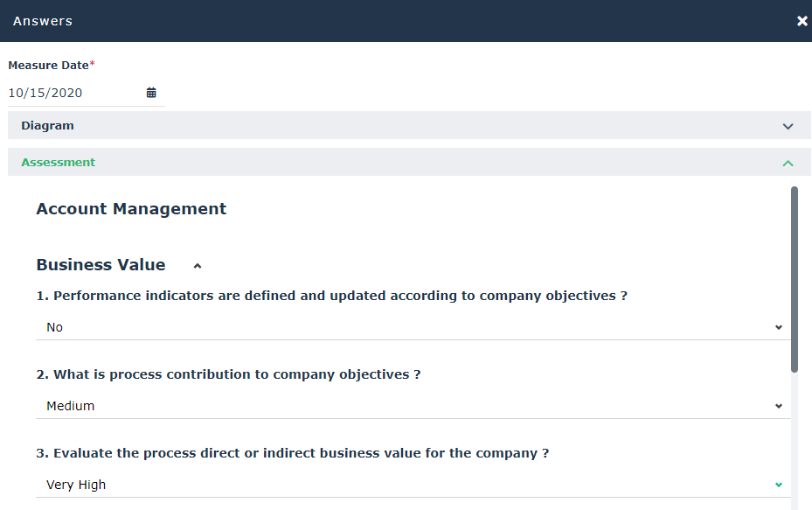This screenshot has height=510, width=812.
Task: Collapse the Assessment section using green chevron
Action: (788, 163)
